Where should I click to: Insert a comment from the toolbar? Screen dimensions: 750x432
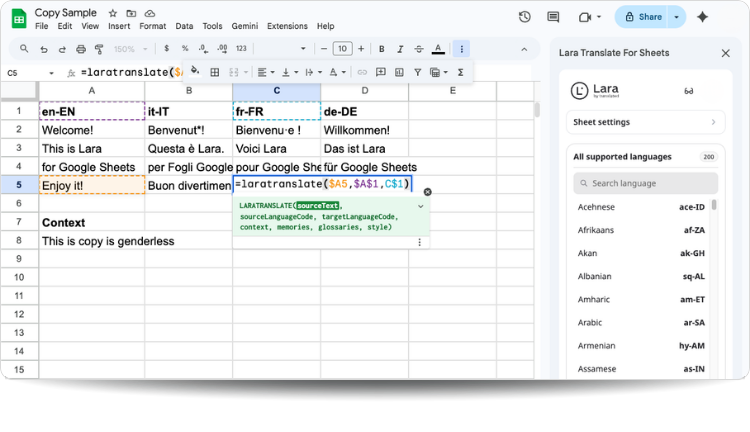[x=381, y=72]
